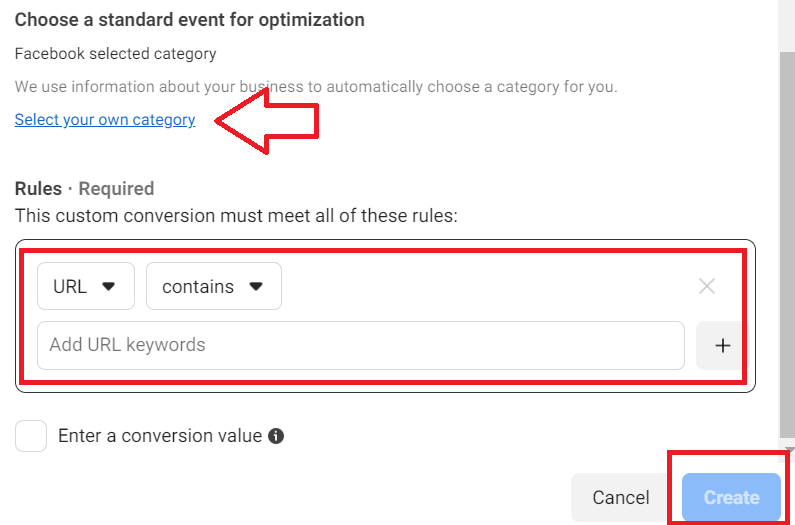Click the Create button
The width and height of the screenshot is (795, 525).
pyautogui.click(x=731, y=498)
